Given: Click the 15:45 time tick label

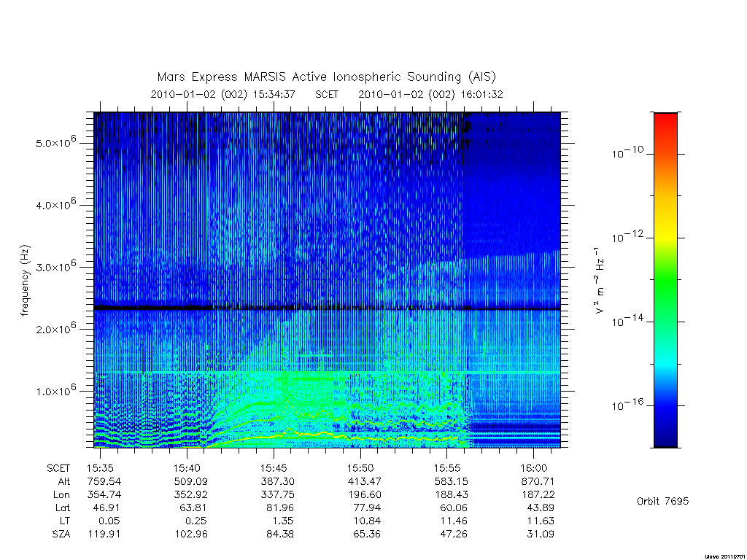Looking at the screenshot, I should tap(274, 469).
